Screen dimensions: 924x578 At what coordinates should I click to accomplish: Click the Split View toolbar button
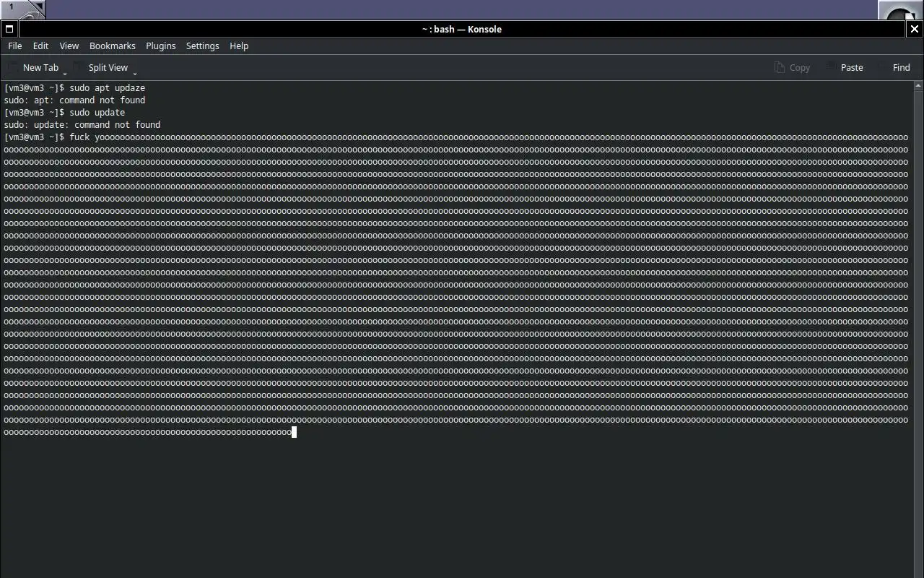(100, 67)
